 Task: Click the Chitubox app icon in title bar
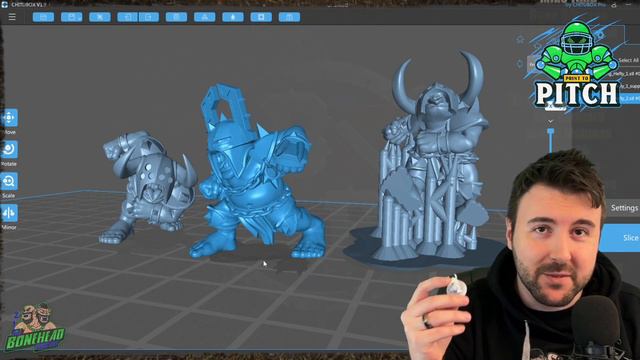click(x=4, y=4)
